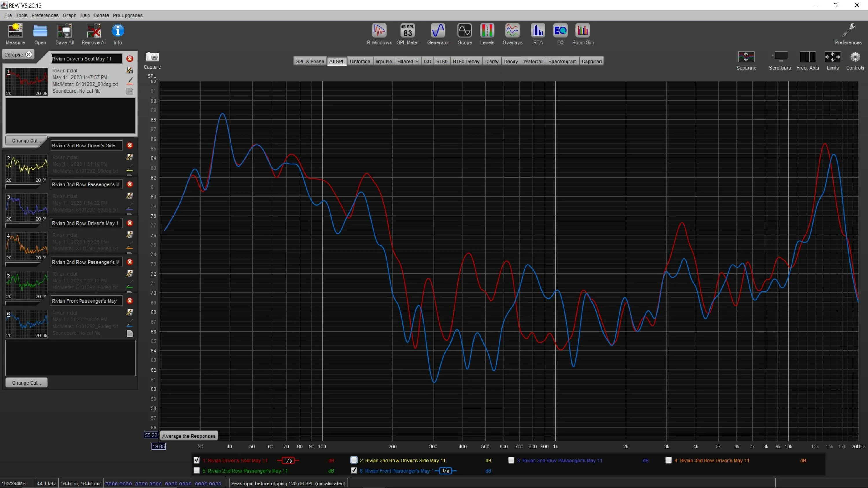Viewport: 868px width, 488px height.
Task: Open the File menu
Action: coord(8,16)
